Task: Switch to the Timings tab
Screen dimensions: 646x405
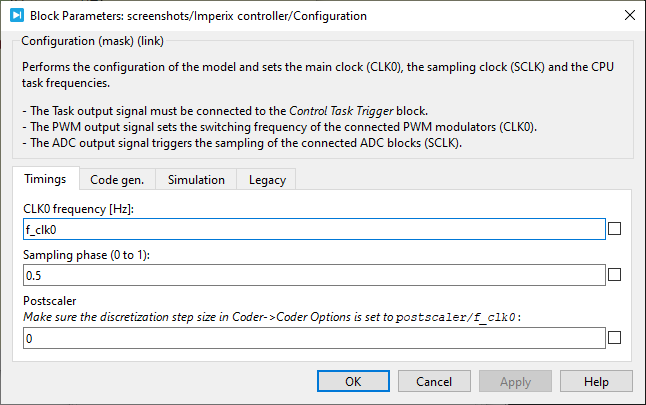Action: pyautogui.click(x=46, y=180)
